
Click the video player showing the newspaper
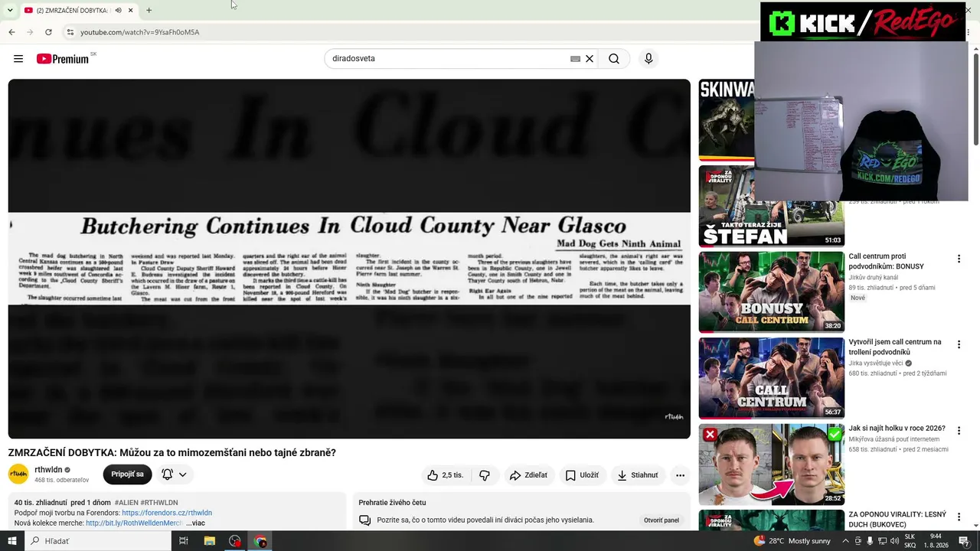[x=349, y=259]
